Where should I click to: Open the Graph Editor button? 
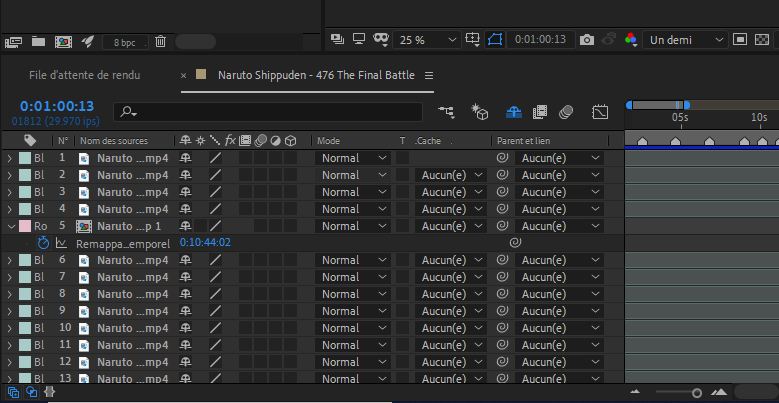pos(600,112)
